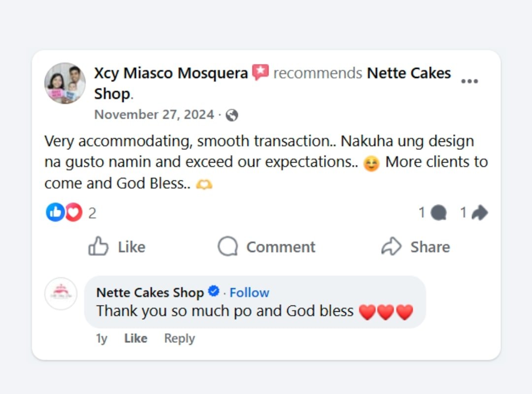Click the public globe privacy icon
This screenshot has width=532, height=394.
coord(232,115)
